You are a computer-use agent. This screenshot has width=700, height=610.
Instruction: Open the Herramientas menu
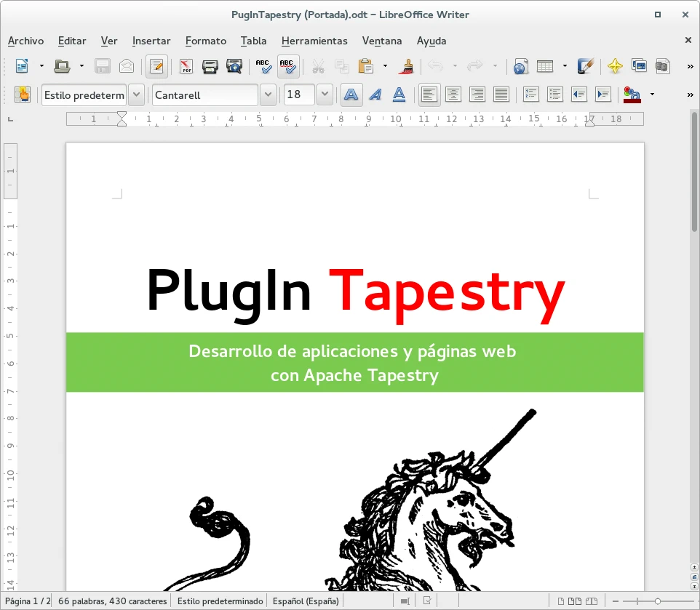314,41
